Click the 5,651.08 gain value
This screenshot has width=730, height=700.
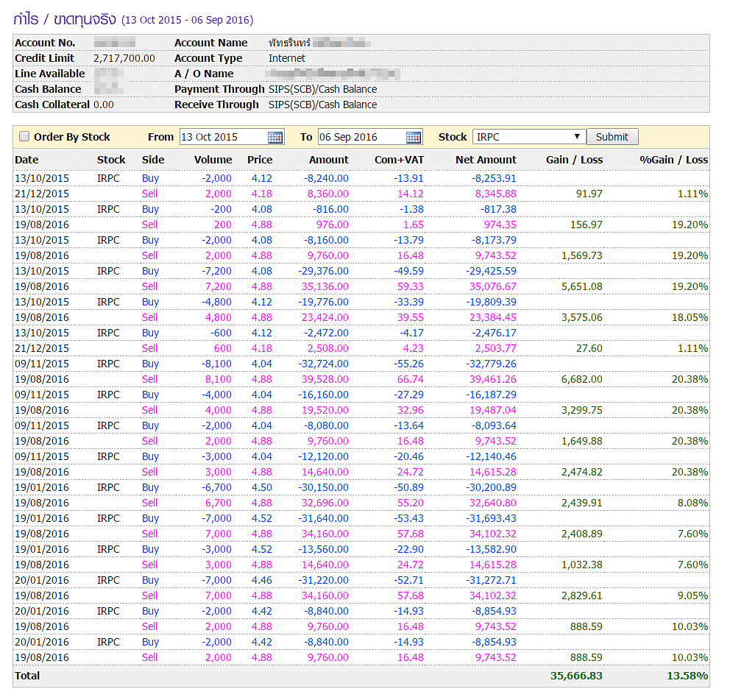tap(581, 286)
